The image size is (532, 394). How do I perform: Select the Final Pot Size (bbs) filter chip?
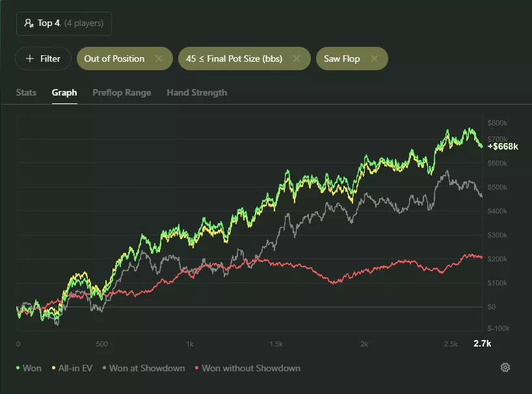tap(245, 59)
